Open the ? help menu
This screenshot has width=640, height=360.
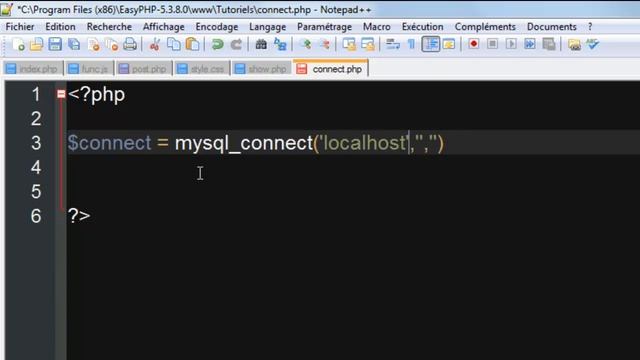[x=590, y=27]
